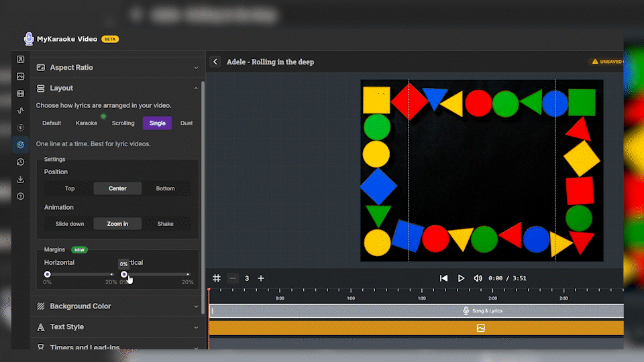Click the red playhead marker at timeline start
This screenshot has height=362, width=644.
coord(209,290)
